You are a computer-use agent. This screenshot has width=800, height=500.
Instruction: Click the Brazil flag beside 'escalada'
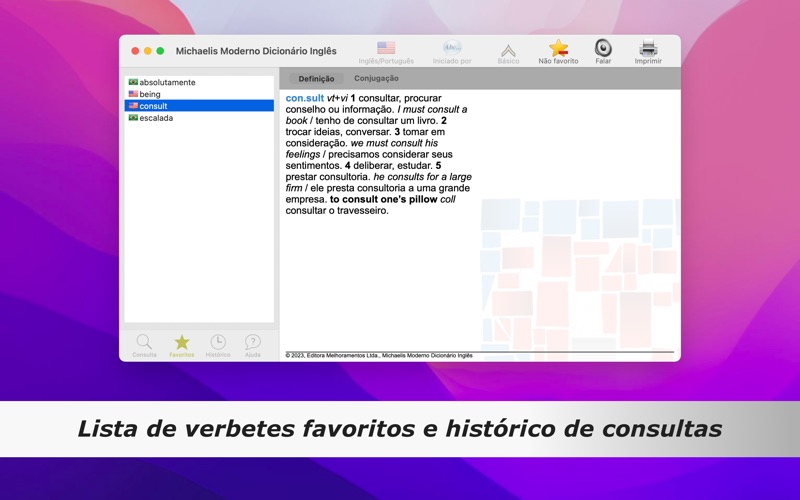click(x=133, y=117)
